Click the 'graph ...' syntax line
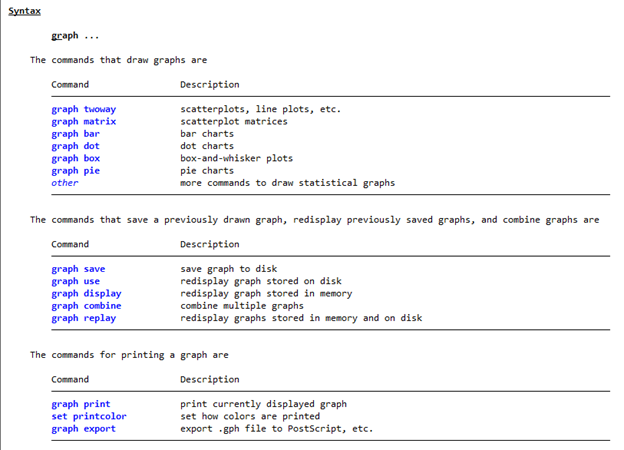Viewport: 624px width, 450px height. coord(75,36)
